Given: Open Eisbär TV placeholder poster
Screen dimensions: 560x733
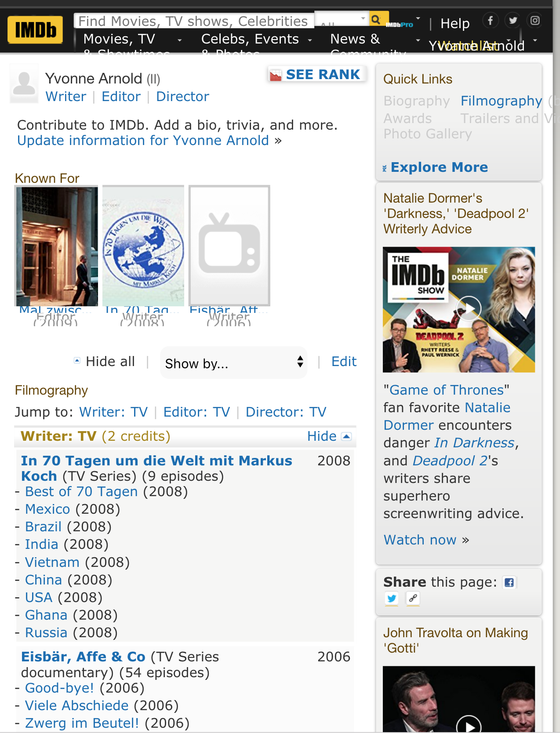Looking at the screenshot, I should tap(229, 246).
